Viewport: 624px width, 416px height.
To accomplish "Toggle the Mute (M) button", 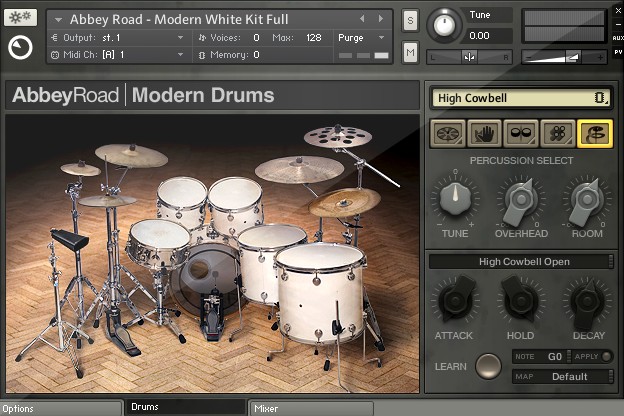I will click(x=410, y=52).
